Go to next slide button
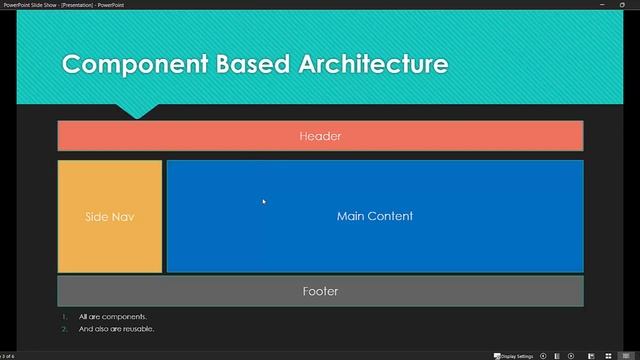640x360 pixels. 571,356
